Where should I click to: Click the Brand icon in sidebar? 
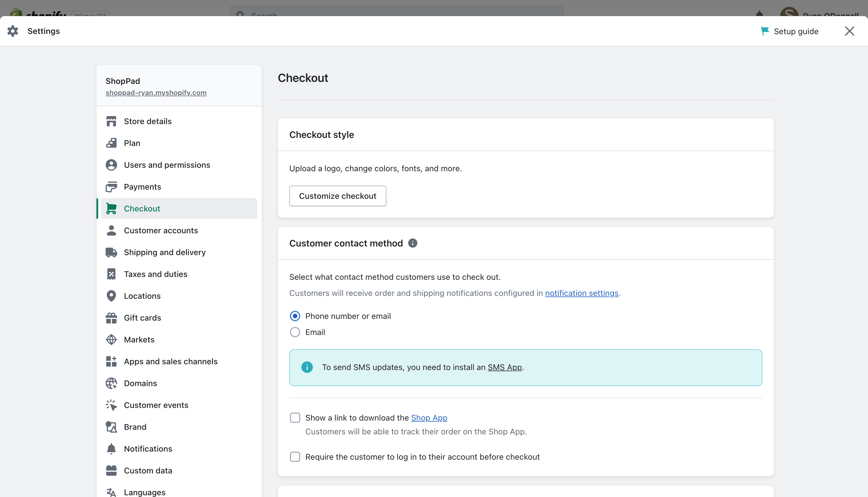coord(111,427)
